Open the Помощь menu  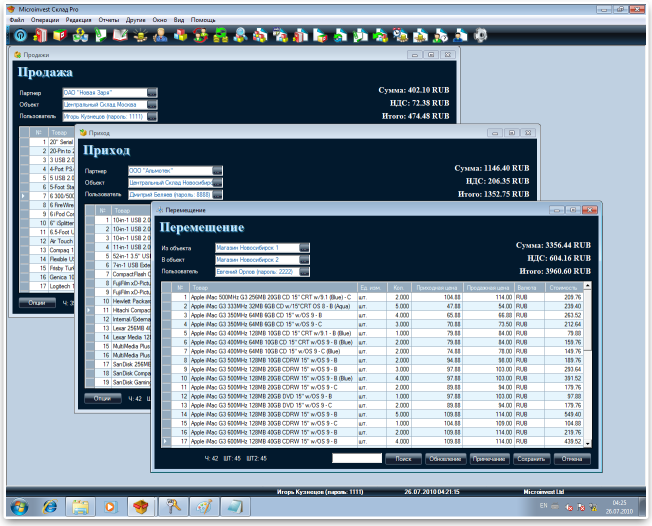click(x=203, y=20)
